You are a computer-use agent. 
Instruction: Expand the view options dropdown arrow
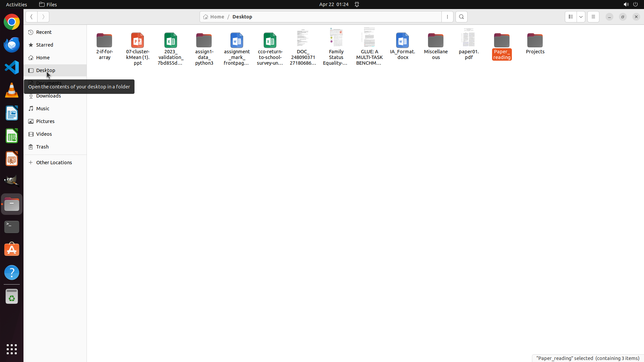[x=581, y=17]
